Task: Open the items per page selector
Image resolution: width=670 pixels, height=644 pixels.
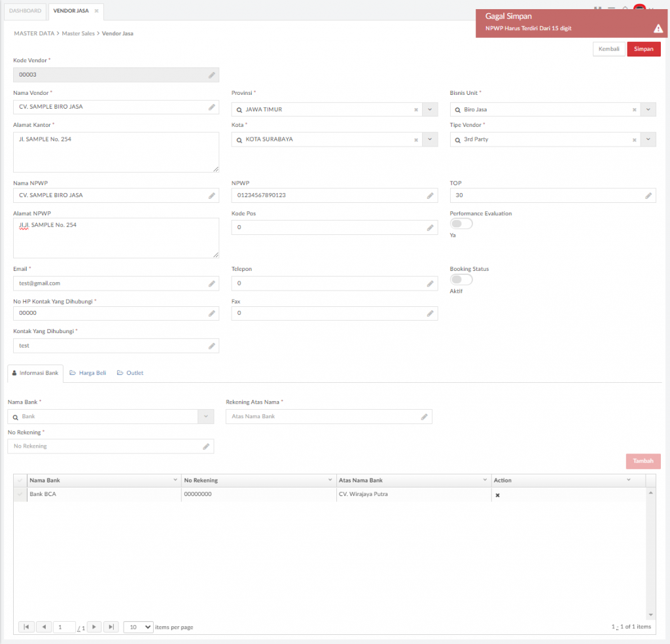Action: 139,627
